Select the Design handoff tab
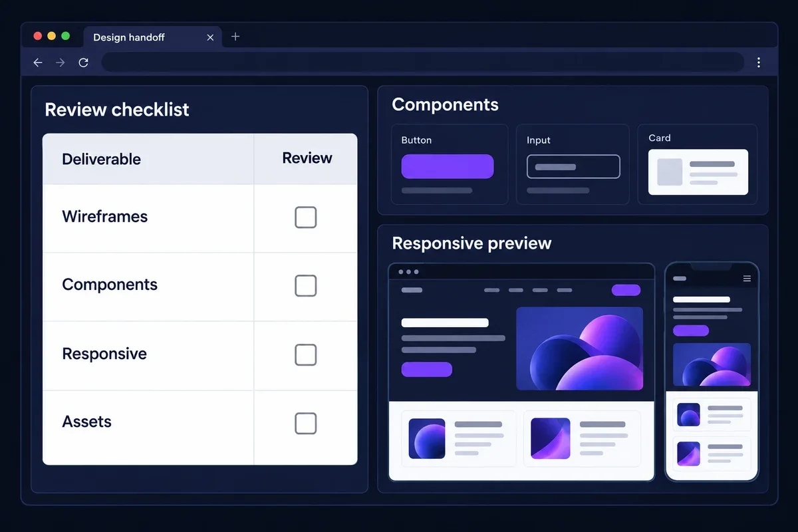798x532 pixels. point(153,37)
